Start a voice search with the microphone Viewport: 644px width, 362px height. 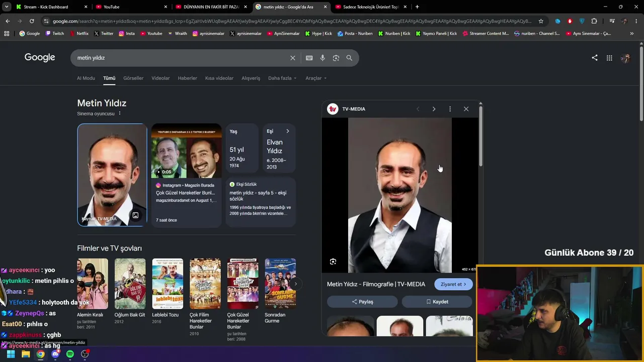click(x=323, y=58)
